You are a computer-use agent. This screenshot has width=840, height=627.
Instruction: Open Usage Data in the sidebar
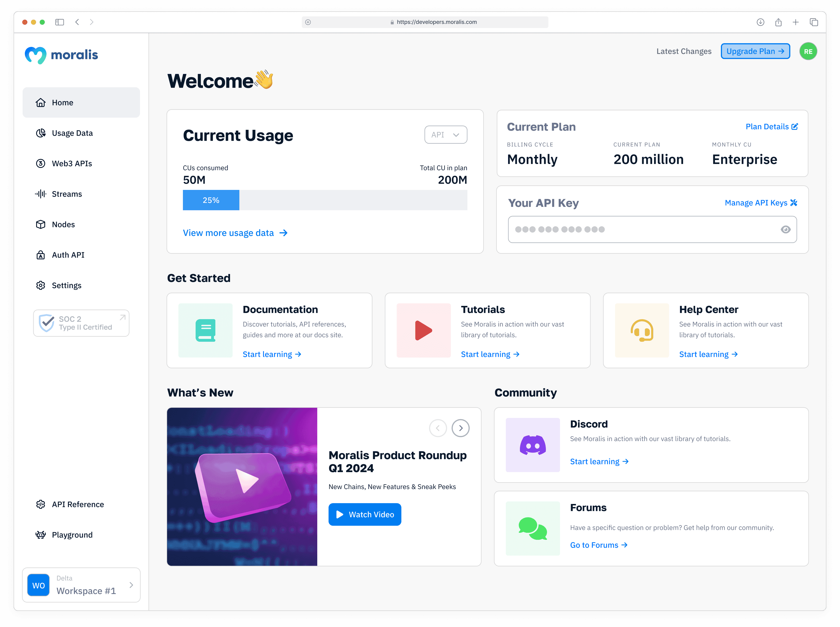[x=81, y=133]
